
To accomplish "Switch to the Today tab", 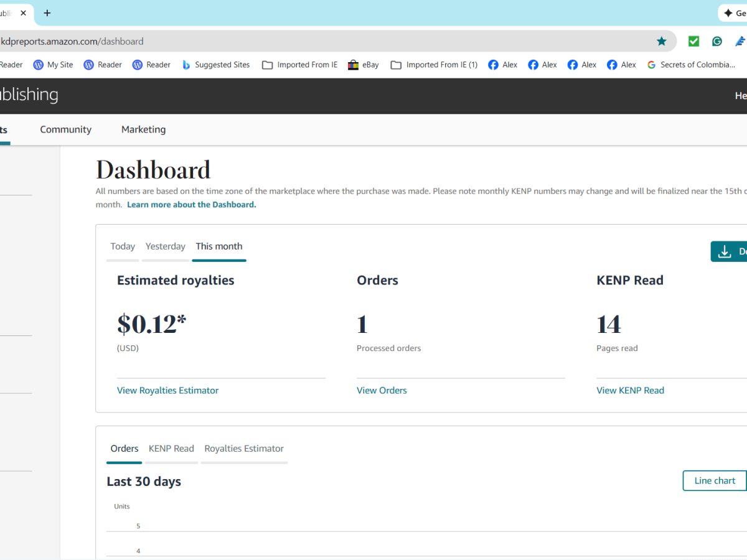I will tap(123, 246).
